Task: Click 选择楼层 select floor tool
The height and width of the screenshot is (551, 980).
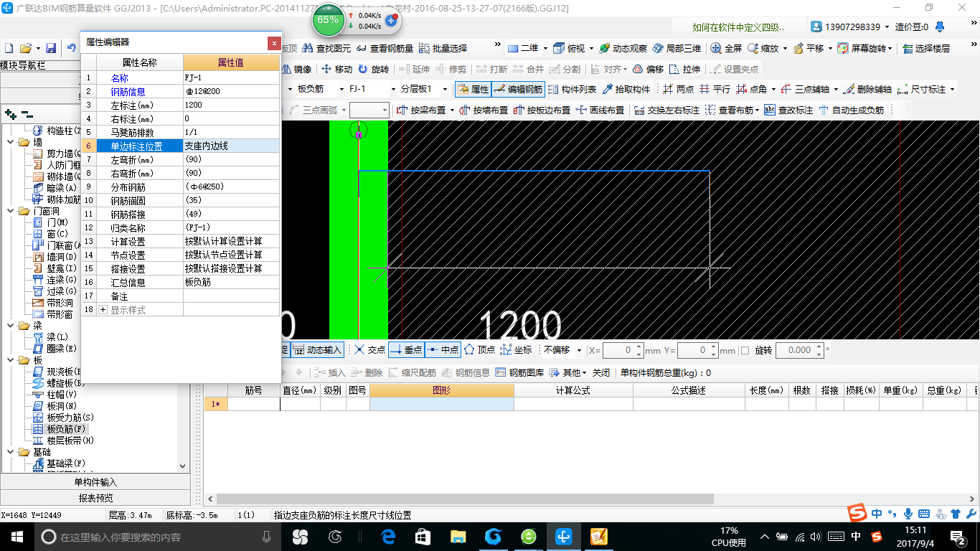Action: (927, 48)
